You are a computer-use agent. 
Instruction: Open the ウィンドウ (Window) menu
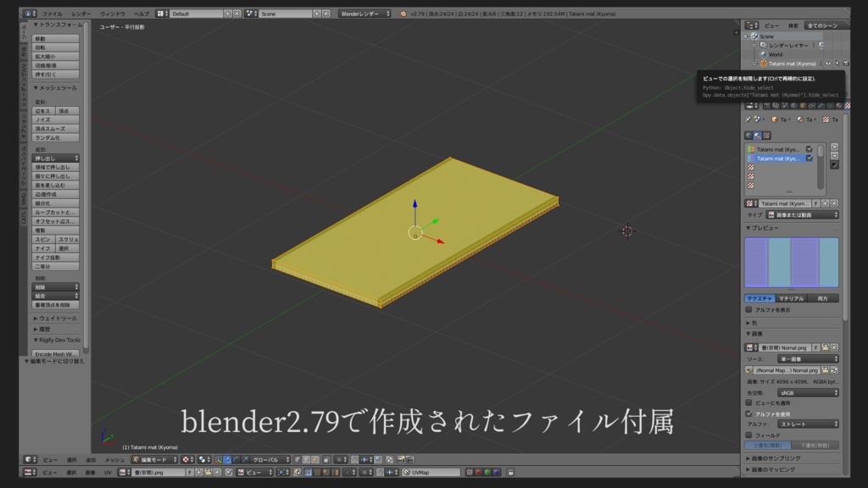[x=113, y=14]
